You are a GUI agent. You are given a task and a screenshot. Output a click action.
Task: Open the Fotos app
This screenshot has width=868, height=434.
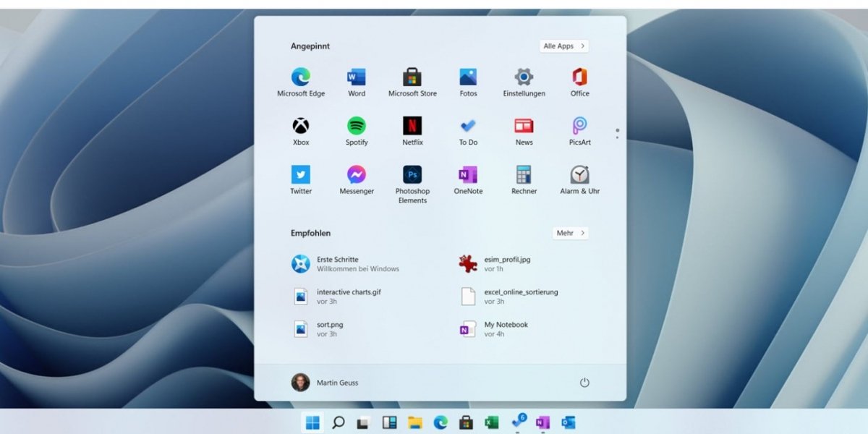467,80
